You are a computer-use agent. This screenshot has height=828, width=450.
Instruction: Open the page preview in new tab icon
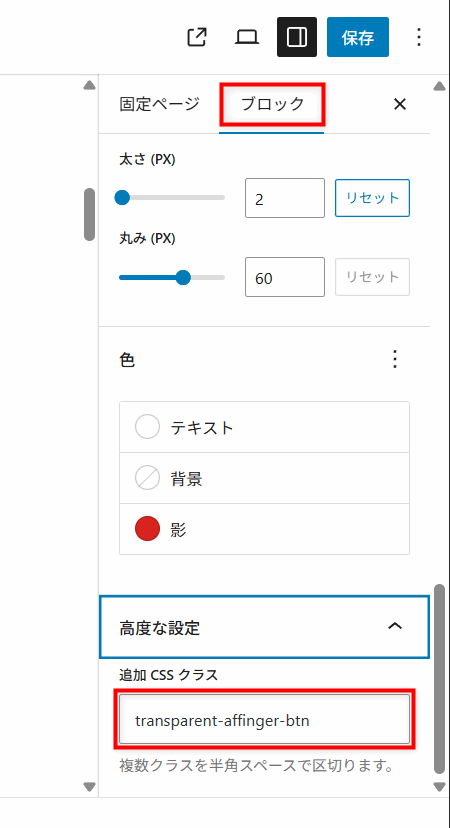click(x=197, y=37)
